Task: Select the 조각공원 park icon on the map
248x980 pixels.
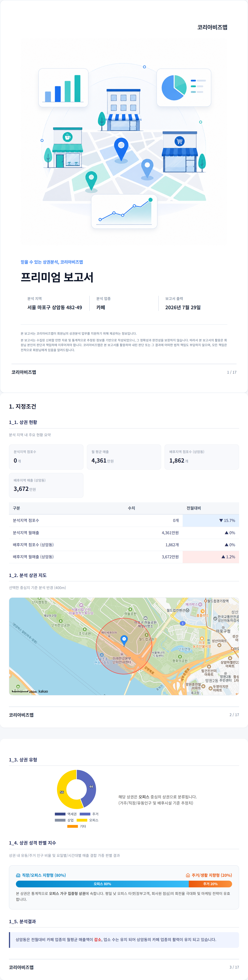Action: pyautogui.click(x=85, y=629)
